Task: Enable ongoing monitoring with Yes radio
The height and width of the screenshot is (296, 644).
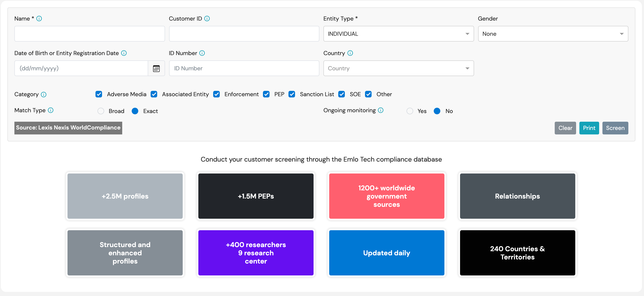Action: (x=409, y=111)
